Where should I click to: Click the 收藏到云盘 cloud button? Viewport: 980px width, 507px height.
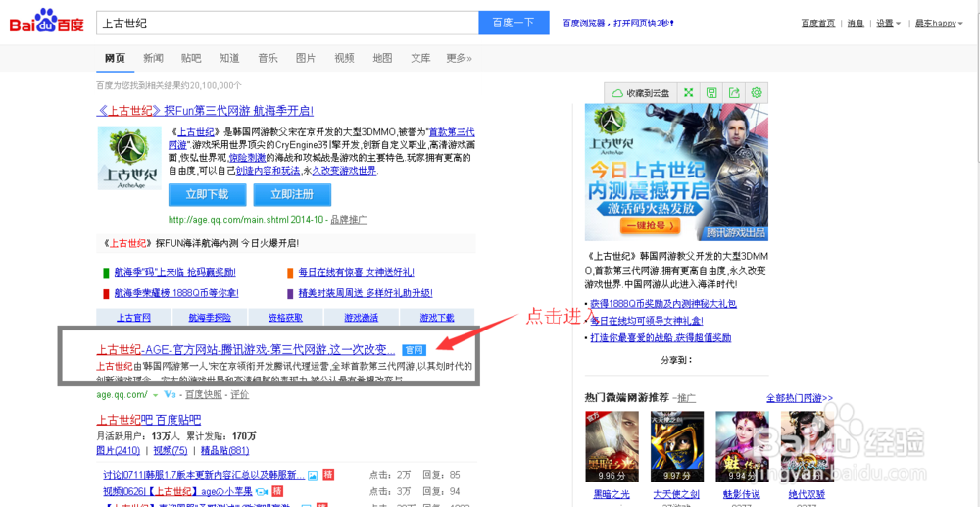640,92
